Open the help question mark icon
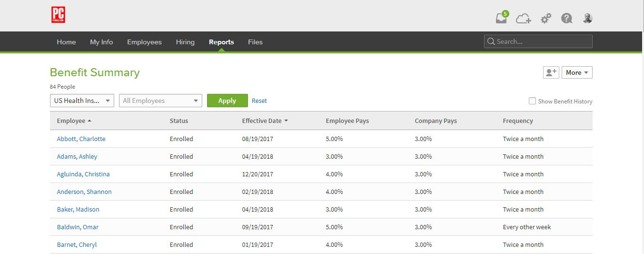 click(566, 19)
